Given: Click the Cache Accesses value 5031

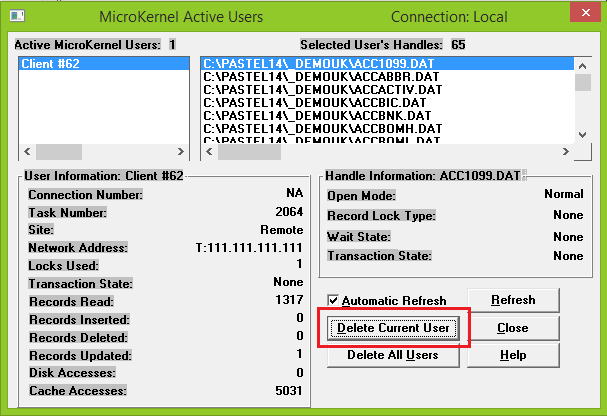Looking at the screenshot, I should click(289, 390).
